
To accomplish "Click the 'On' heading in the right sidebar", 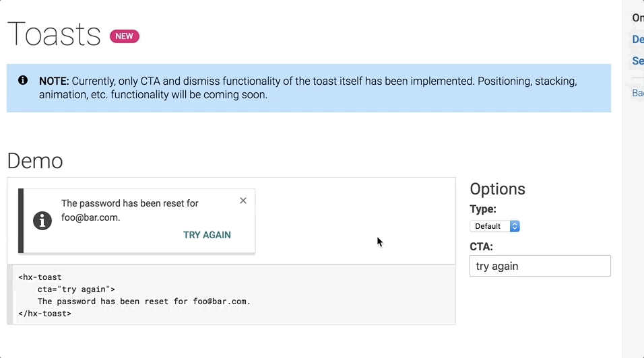I will [637, 18].
